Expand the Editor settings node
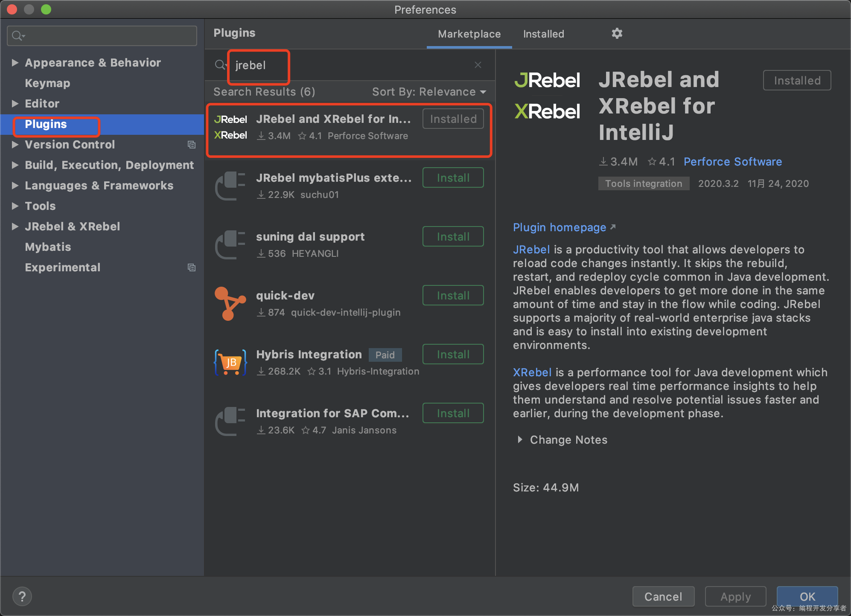Viewport: 851px width, 616px height. tap(15, 104)
